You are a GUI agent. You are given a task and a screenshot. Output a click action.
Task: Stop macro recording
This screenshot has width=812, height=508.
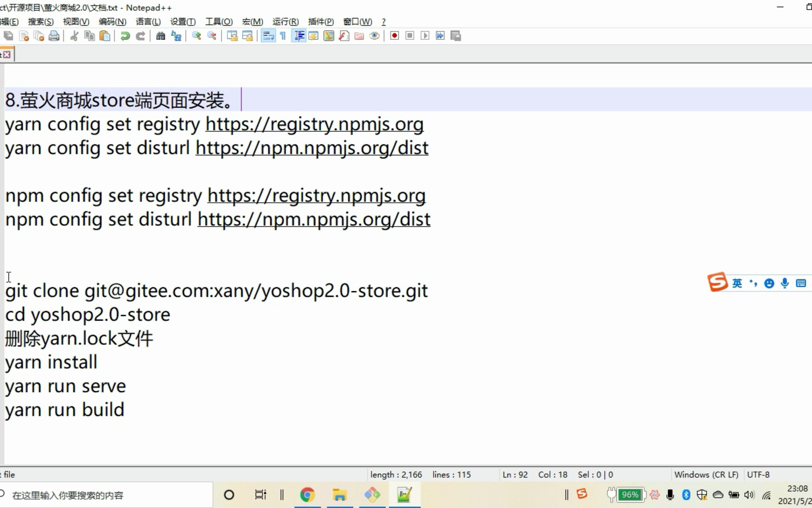(x=410, y=36)
